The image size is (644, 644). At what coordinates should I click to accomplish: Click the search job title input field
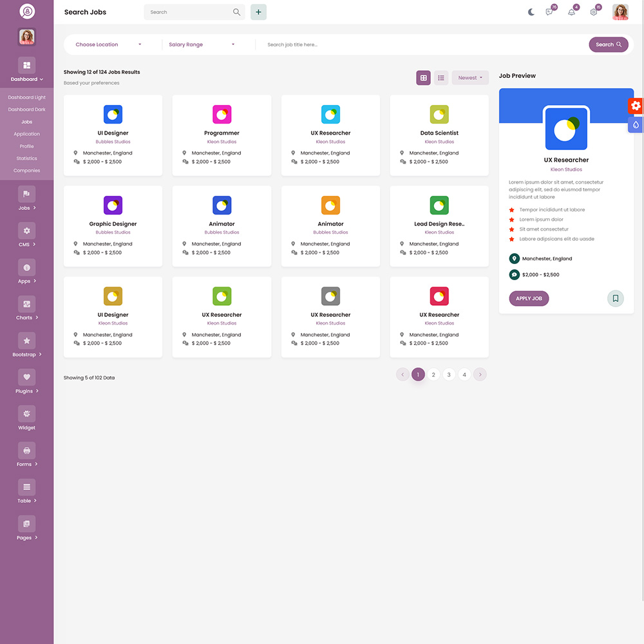pyautogui.click(x=423, y=44)
